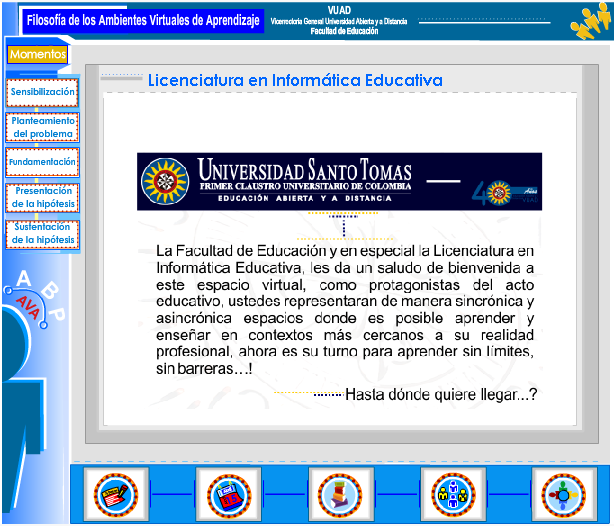Go to the Fundamentación section
Screen dimensions: 614x526
click(42, 162)
